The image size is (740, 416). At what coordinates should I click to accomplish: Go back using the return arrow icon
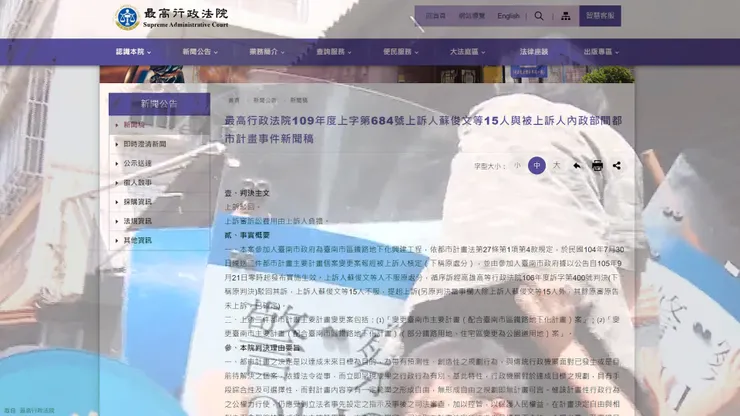[x=577, y=166]
